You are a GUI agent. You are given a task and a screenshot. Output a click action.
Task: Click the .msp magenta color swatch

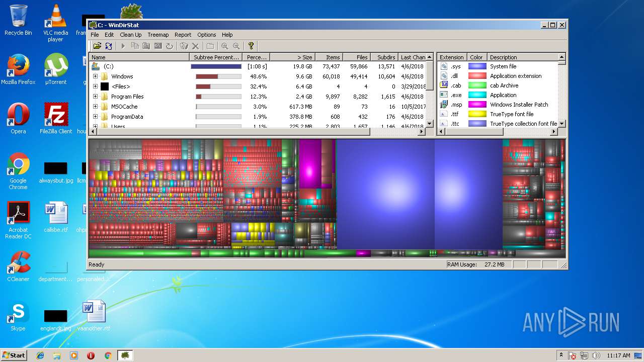click(477, 105)
